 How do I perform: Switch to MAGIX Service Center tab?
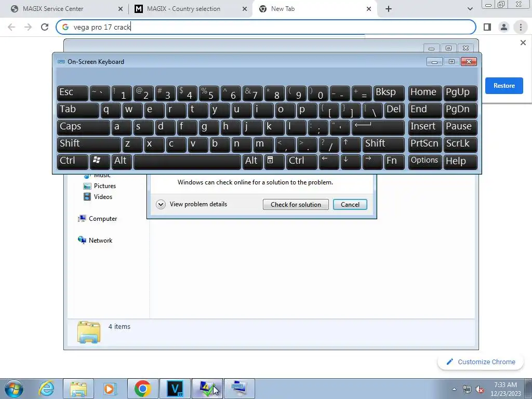pyautogui.click(x=64, y=9)
